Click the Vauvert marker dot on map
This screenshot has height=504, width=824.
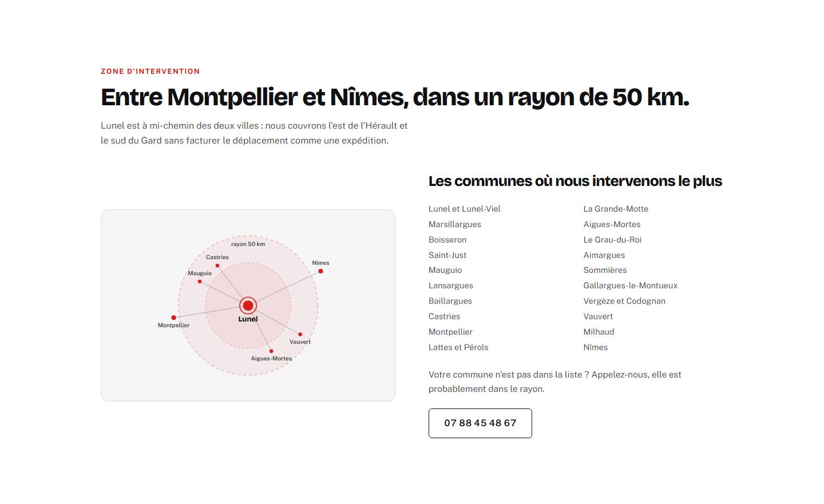[300, 334]
